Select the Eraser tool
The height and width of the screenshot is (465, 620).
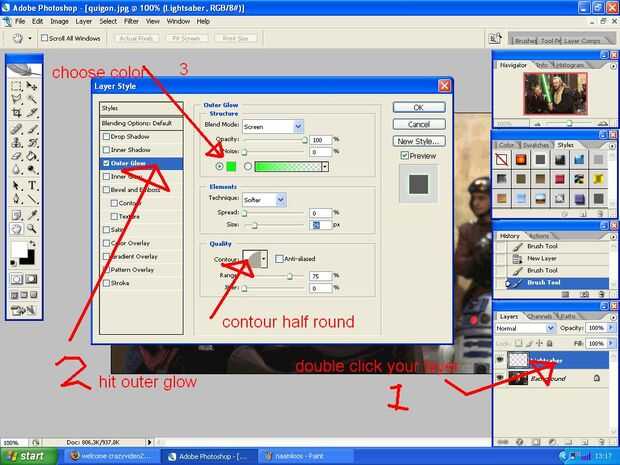16,156
